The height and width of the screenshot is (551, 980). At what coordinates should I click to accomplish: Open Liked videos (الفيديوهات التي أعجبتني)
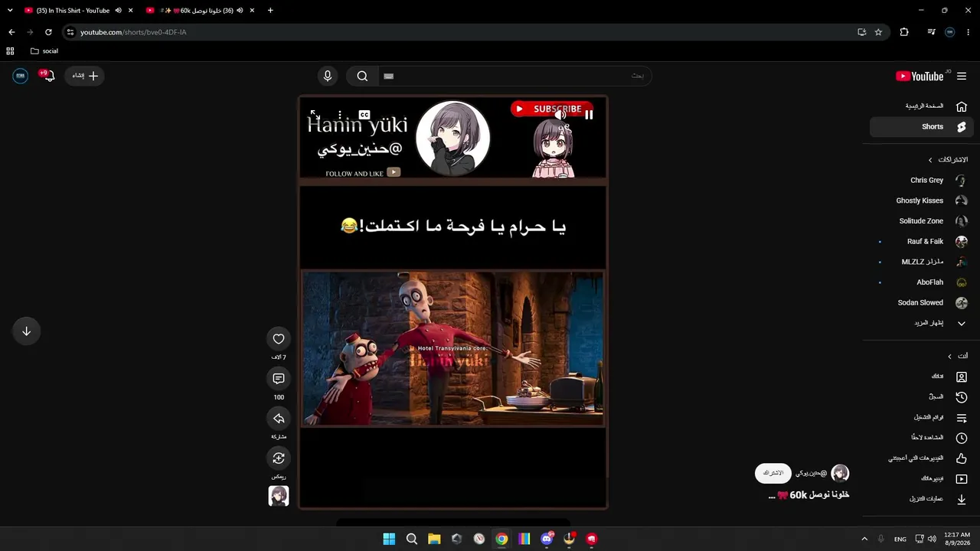coord(921,458)
